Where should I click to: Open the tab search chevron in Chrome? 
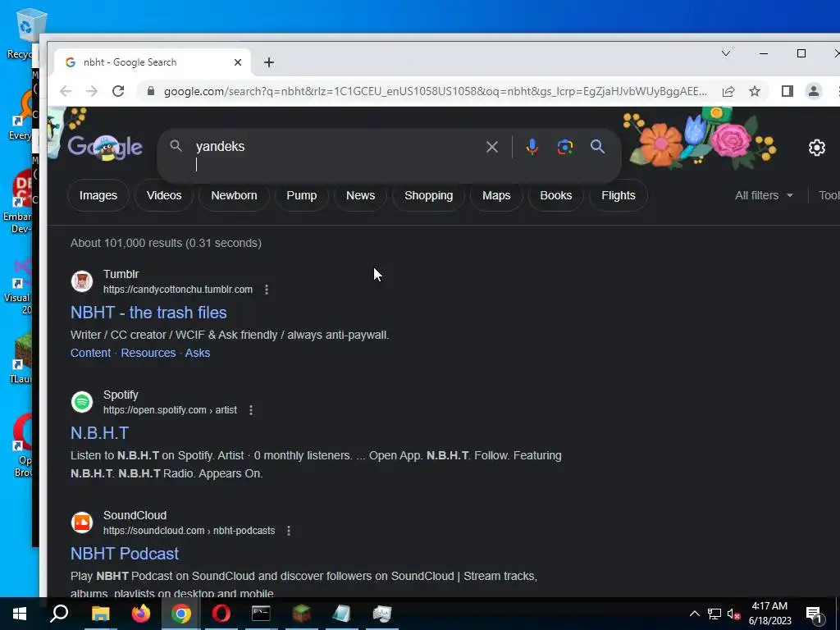pyautogui.click(x=726, y=53)
